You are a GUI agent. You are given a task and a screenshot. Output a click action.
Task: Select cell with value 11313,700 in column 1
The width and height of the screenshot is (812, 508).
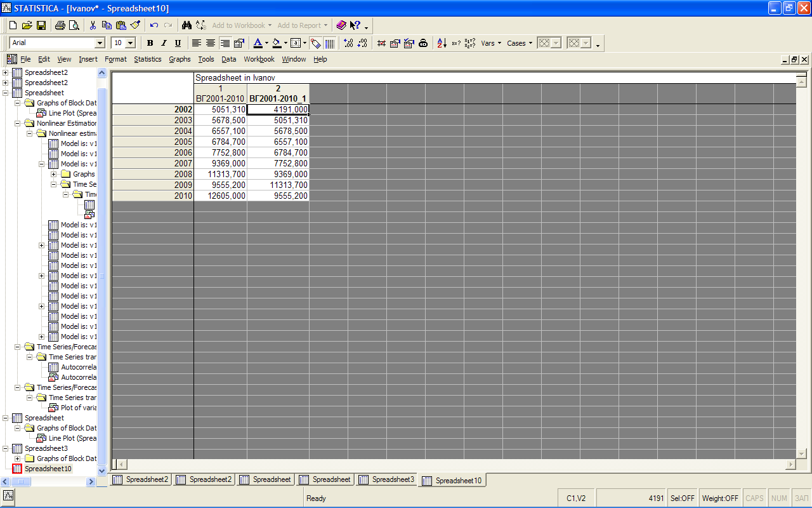click(x=220, y=174)
